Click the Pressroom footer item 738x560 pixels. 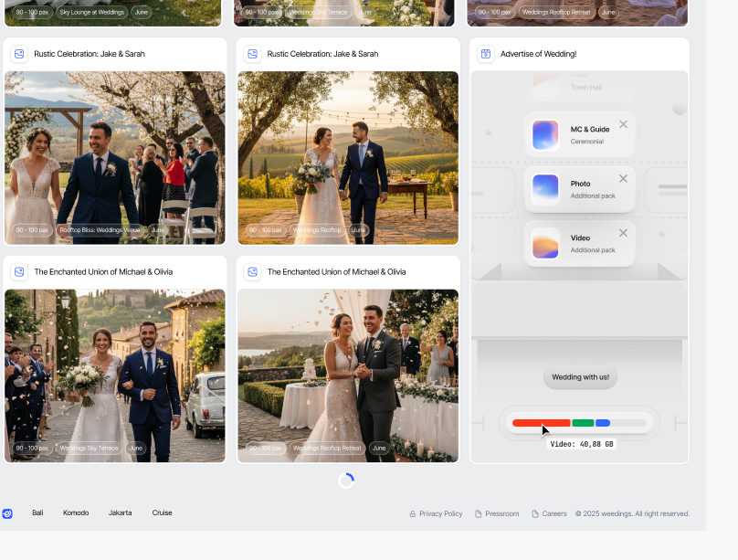click(501, 513)
